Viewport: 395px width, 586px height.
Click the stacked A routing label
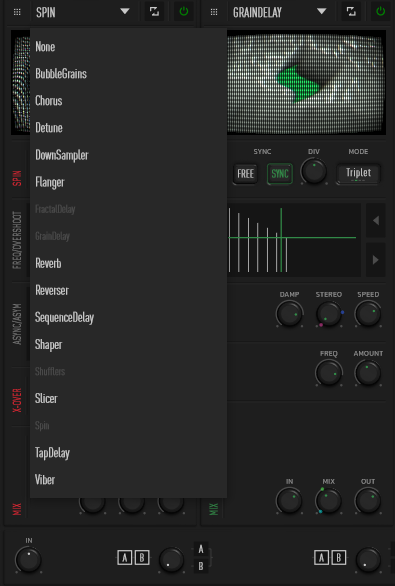(201, 549)
